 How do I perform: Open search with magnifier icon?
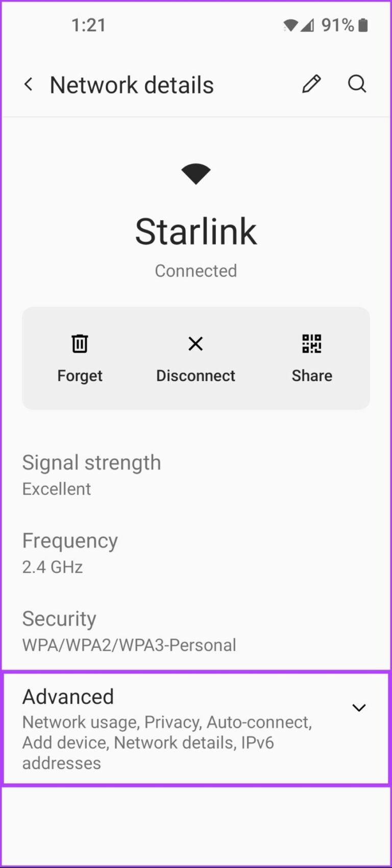[357, 84]
